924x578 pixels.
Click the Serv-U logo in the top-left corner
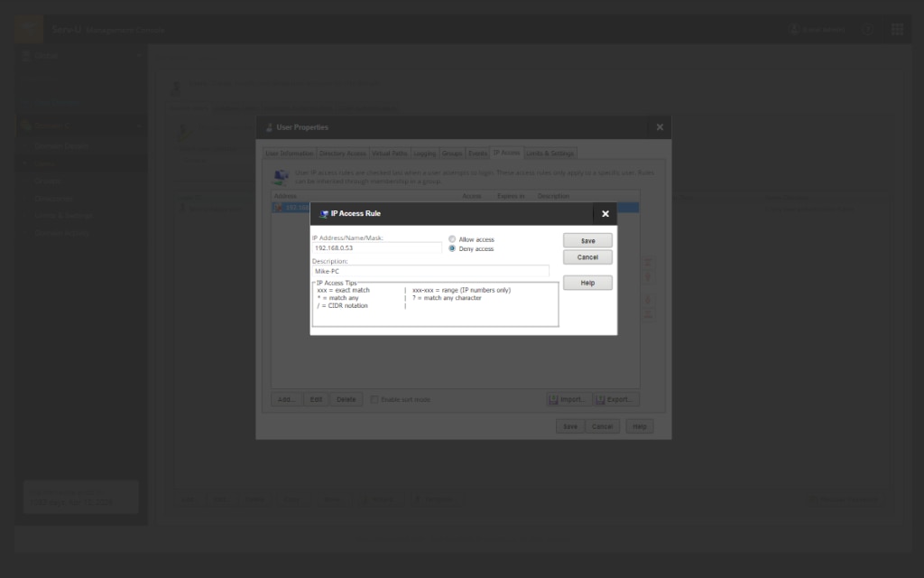[28, 28]
